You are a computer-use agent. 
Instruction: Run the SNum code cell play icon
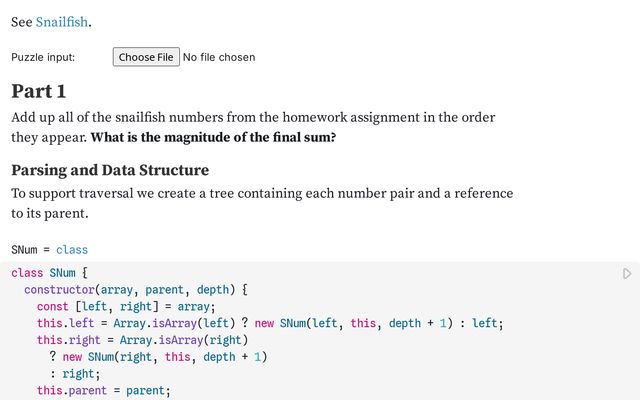tap(627, 273)
